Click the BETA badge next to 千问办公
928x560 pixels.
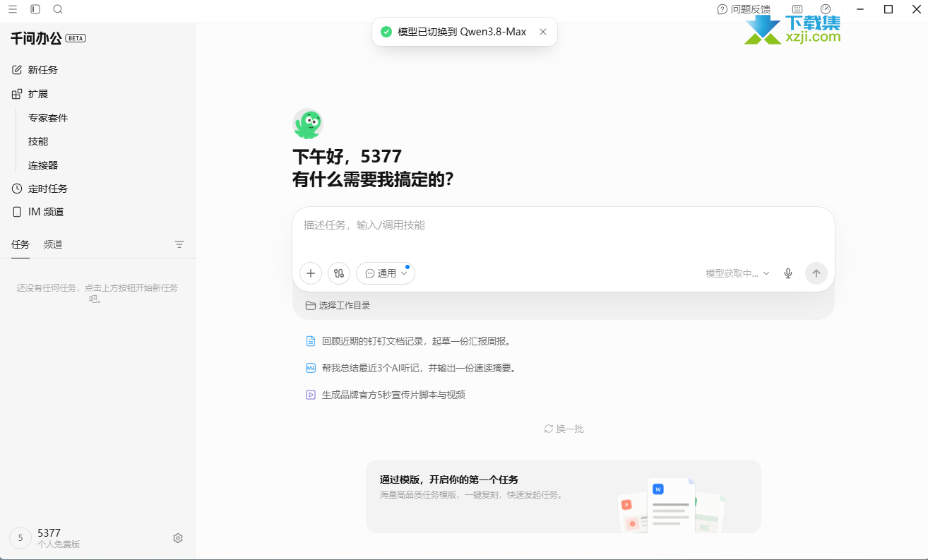pyautogui.click(x=76, y=38)
